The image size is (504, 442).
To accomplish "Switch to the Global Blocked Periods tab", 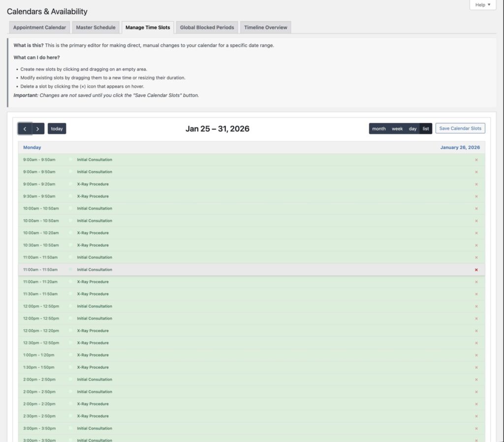I will tap(207, 28).
